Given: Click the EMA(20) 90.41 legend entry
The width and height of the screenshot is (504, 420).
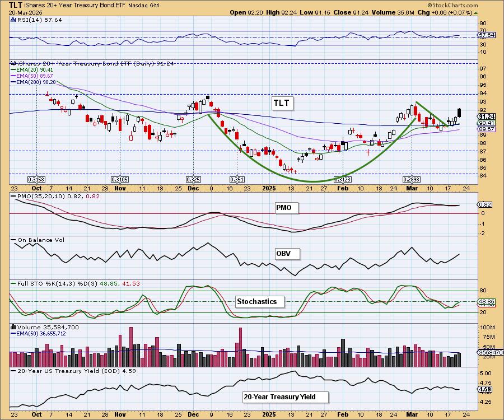Looking at the screenshot, I should [x=32, y=70].
